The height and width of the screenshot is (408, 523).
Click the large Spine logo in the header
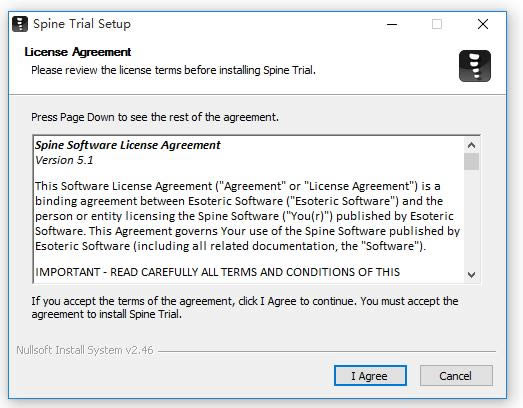click(x=475, y=66)
